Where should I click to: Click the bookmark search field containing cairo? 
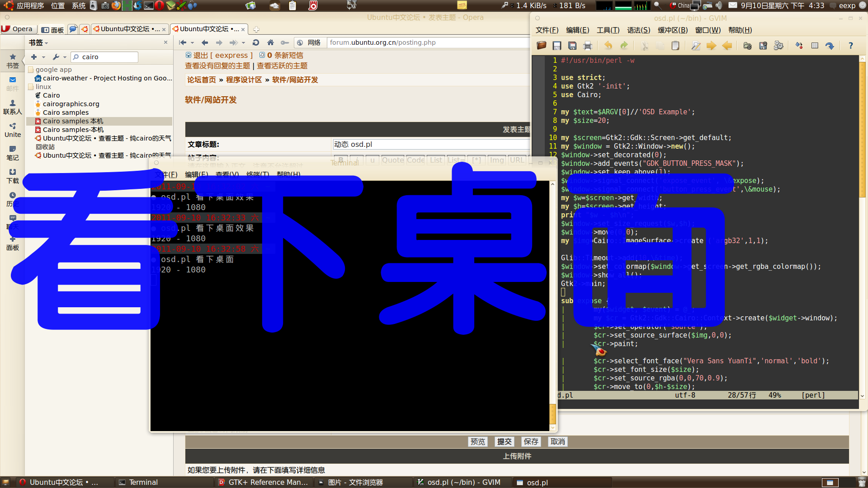pyautogui.click(x=104, y=57)
